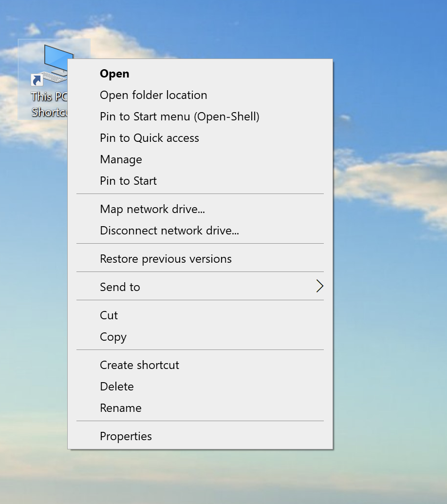Click the shortcut arrow overlay on This PC icon

click(37, 80)
